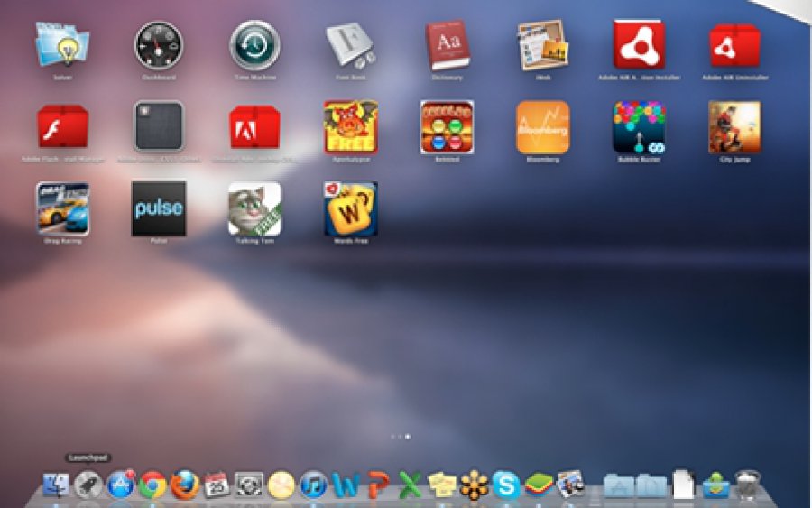Launch the Aporkalypse winged pig game
812x508 pixels.
click(x=351, y=127)
